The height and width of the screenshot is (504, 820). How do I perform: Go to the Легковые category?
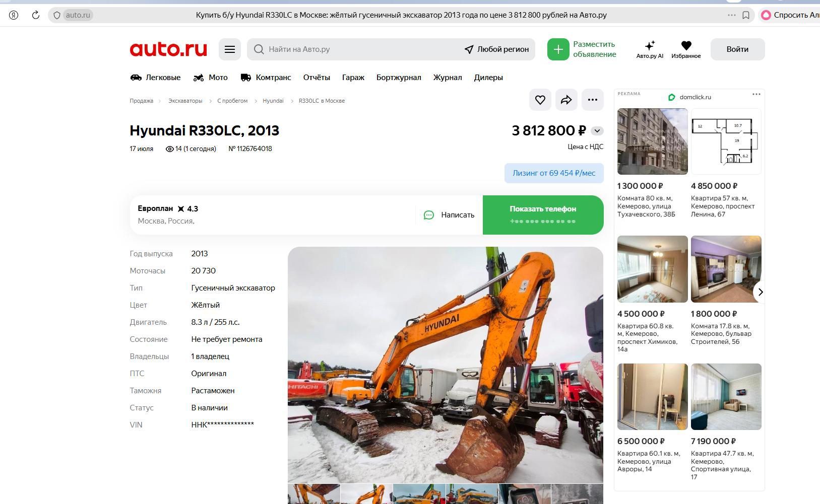click(x=155, y=78)
